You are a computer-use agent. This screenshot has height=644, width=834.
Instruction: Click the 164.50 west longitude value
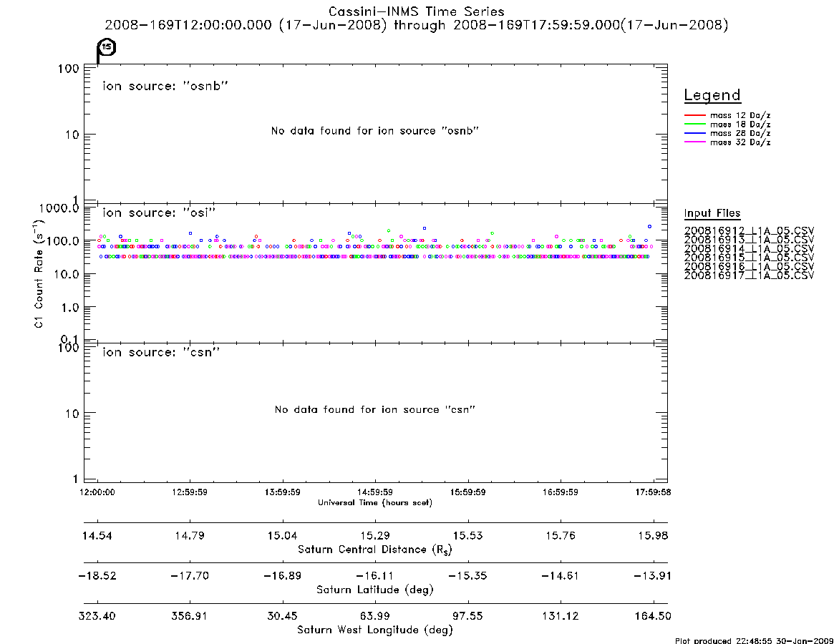click(653, 616)
